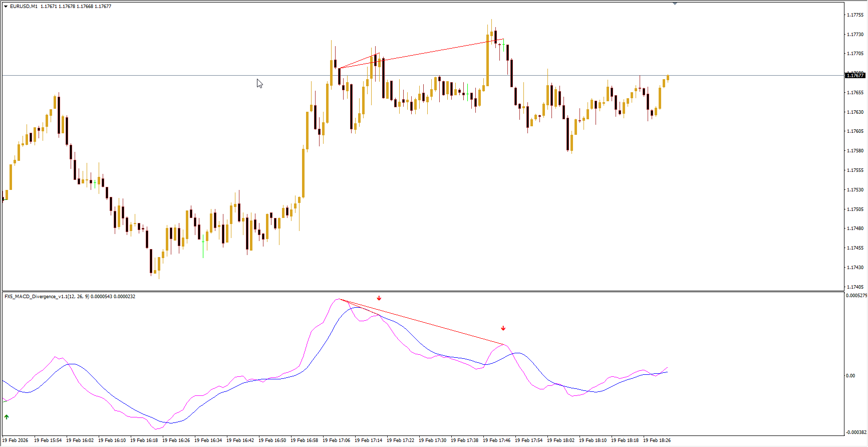868x447 pixels.
Task: Click the green up arrow in indicator window
Action: point(7,417)
